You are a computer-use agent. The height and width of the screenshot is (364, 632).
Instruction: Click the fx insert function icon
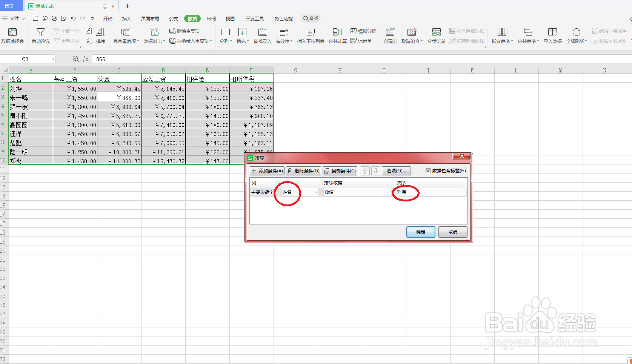[x=86, y=59]
